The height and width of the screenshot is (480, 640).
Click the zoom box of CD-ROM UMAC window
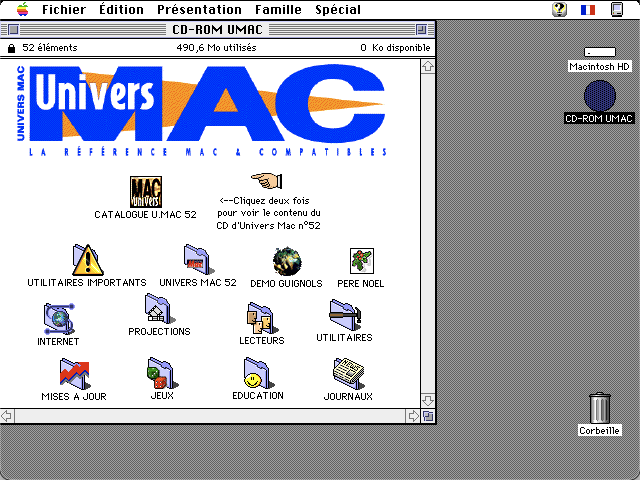tap(421, 29)
